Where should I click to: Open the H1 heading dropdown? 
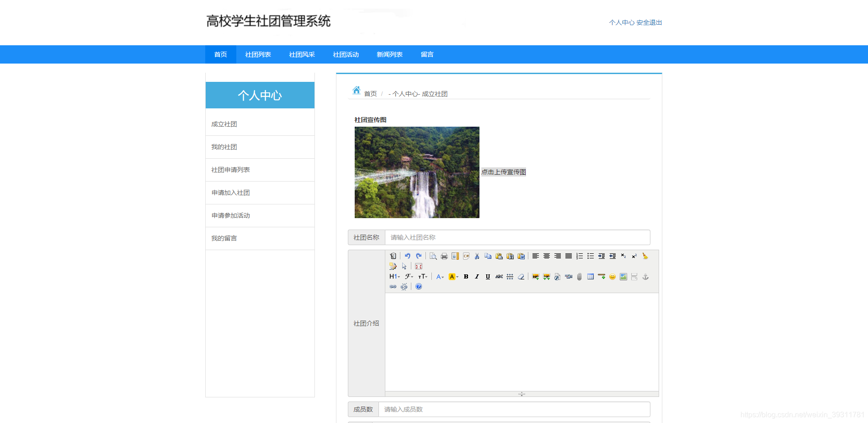coord(394,277)
